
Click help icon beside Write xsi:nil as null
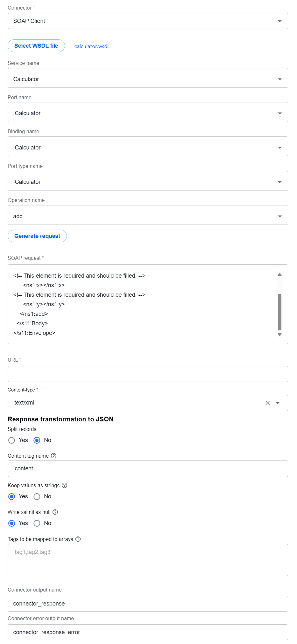tap(55, 512)
